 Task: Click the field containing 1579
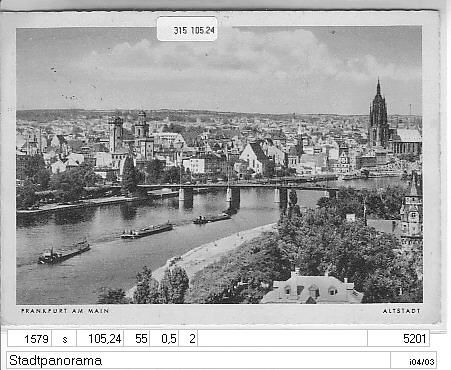[30, 339]
